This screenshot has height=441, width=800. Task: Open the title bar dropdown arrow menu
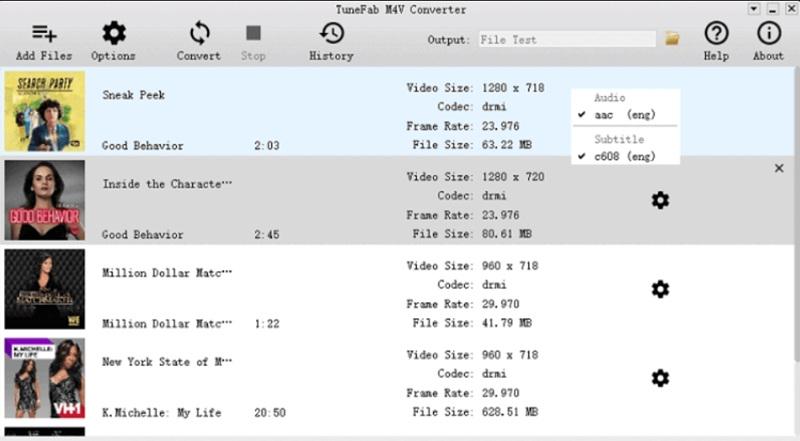click(x=753, y=8)
